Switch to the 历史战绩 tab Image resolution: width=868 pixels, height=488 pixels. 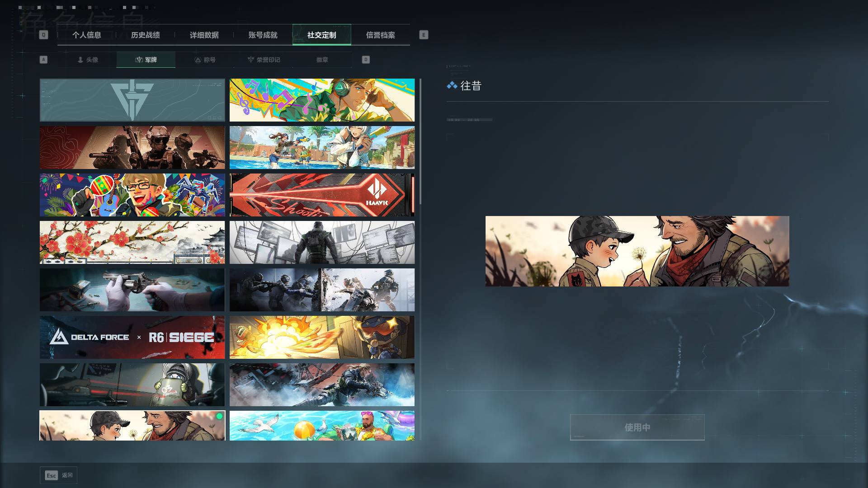coord(146,35)
